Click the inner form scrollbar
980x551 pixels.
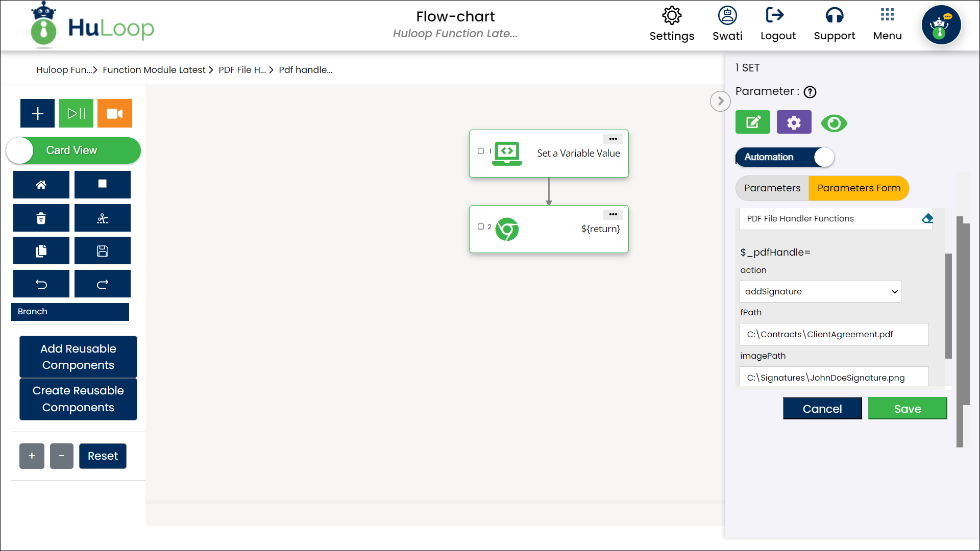tap(948, 306)
